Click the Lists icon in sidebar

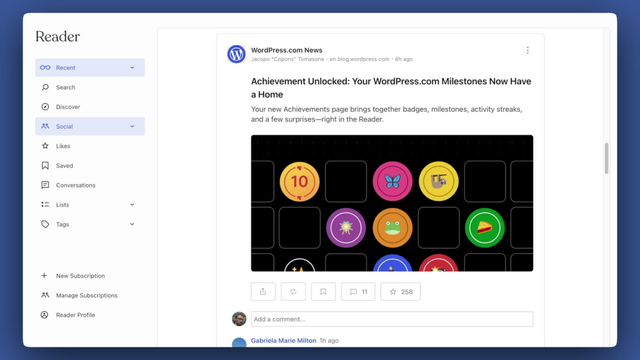[x=45, y=204]
